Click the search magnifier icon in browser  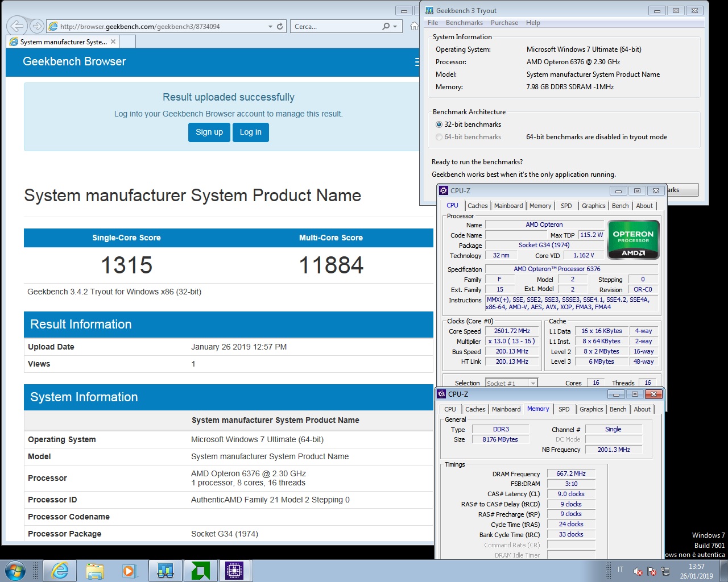point(386,26)
